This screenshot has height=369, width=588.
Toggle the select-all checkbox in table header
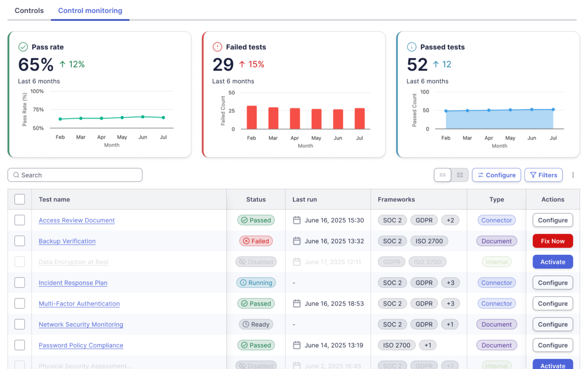[x=20, y=199]
